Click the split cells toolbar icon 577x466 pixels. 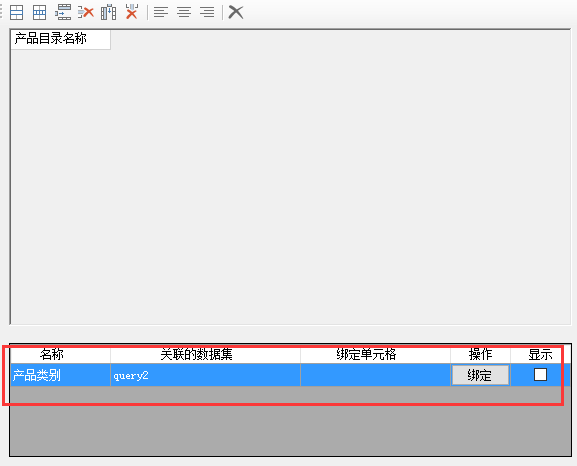[x=39, y=13]
